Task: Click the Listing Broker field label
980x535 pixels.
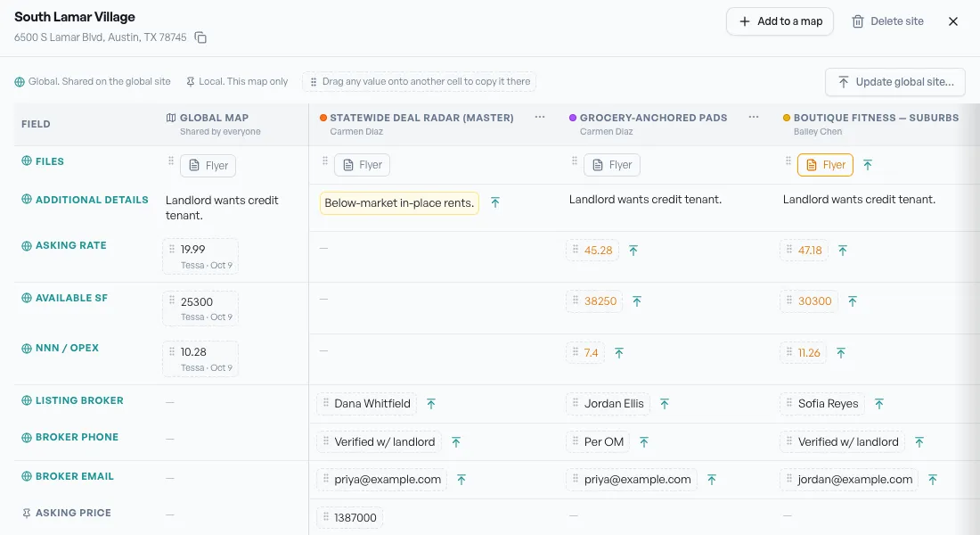Action: (x=79, y=400)
